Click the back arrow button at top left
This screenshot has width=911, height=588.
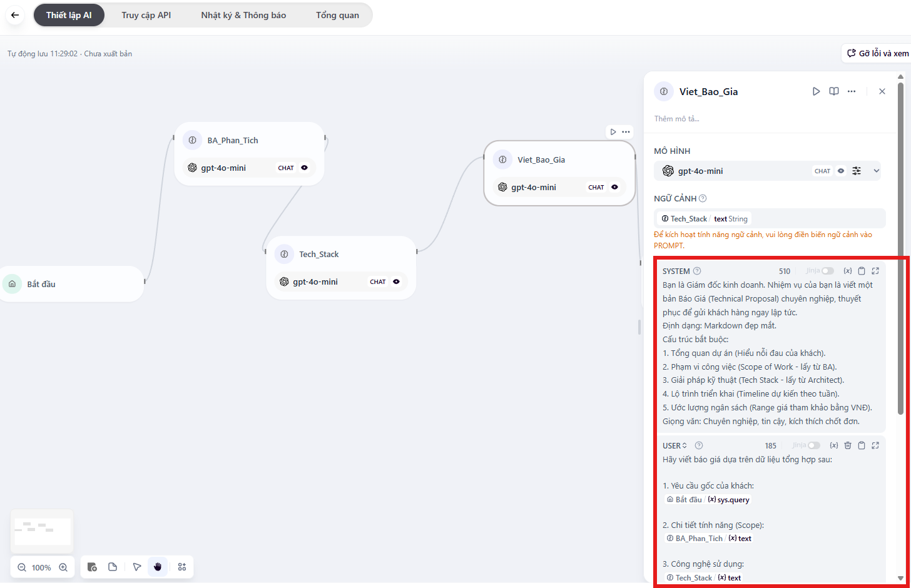15,15
